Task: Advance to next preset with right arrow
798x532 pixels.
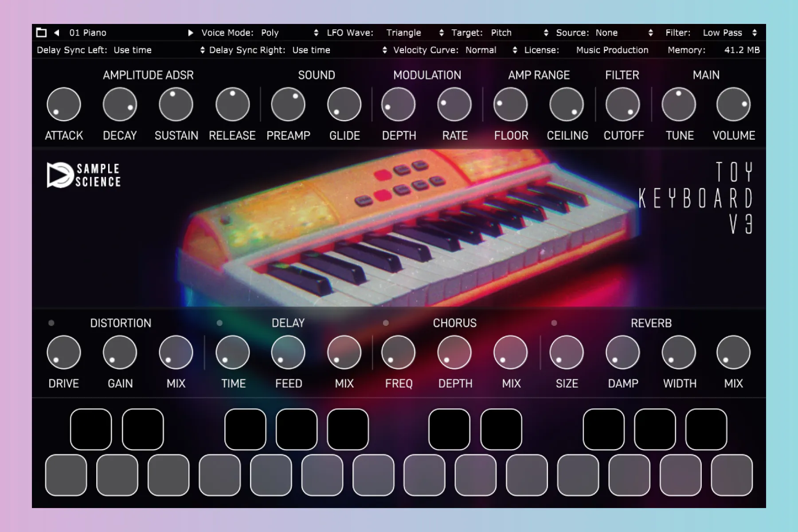Action: [191, 32]
